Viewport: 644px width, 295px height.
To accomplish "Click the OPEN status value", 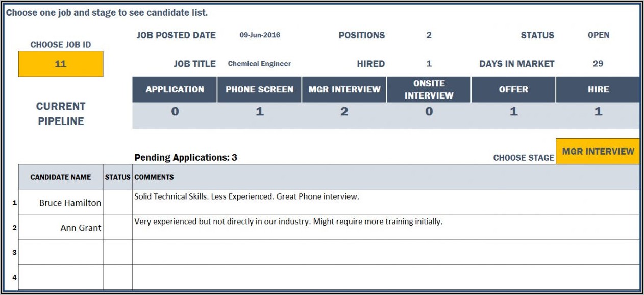I will pos(598,35).
